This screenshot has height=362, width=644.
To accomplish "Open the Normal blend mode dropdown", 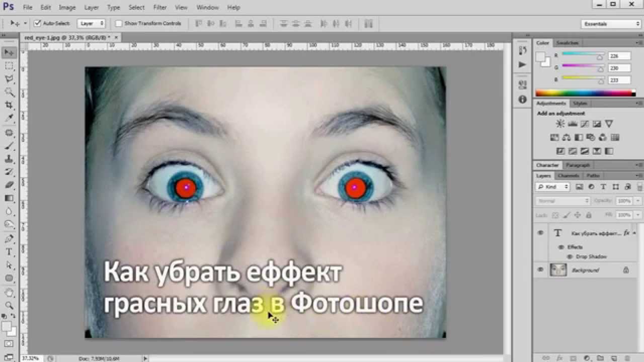I will [x=563, y=201].
